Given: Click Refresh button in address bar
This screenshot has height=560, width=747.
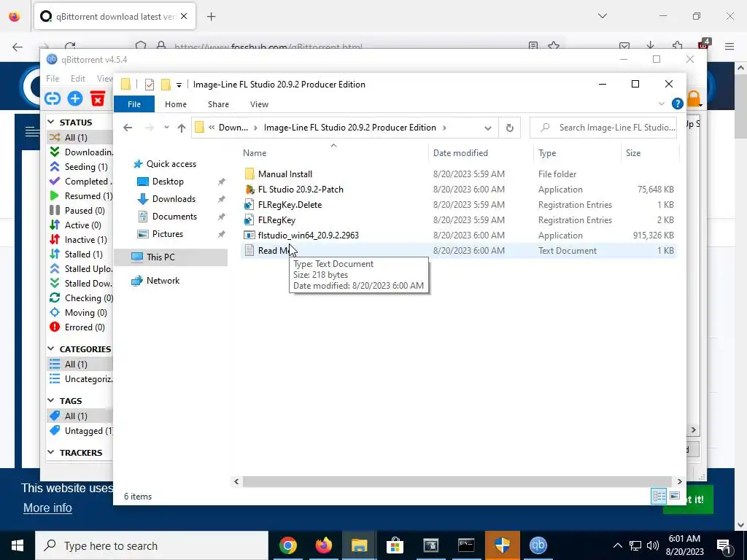Looking at the screenshot, I should pyautogui.click(x=509, y=128).
